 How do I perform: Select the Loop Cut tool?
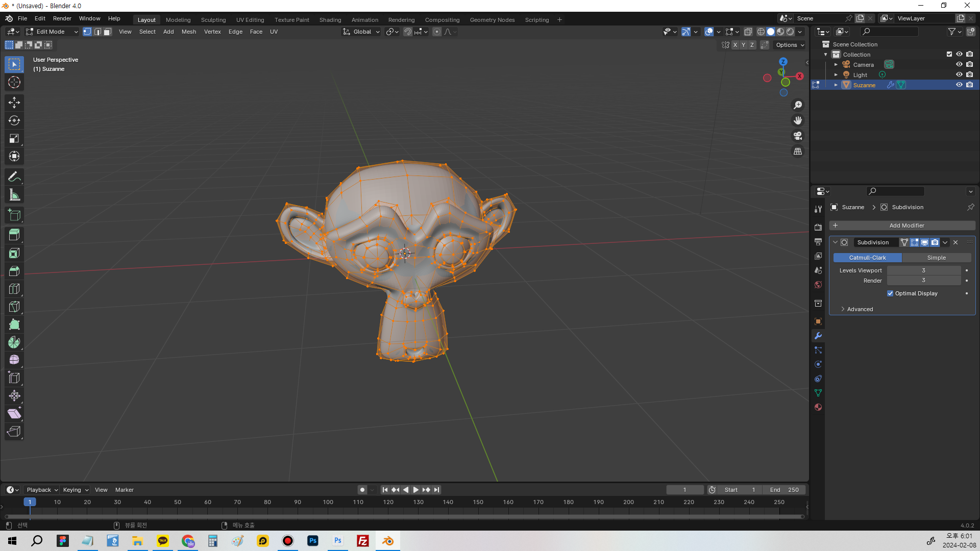click(14, 289)
